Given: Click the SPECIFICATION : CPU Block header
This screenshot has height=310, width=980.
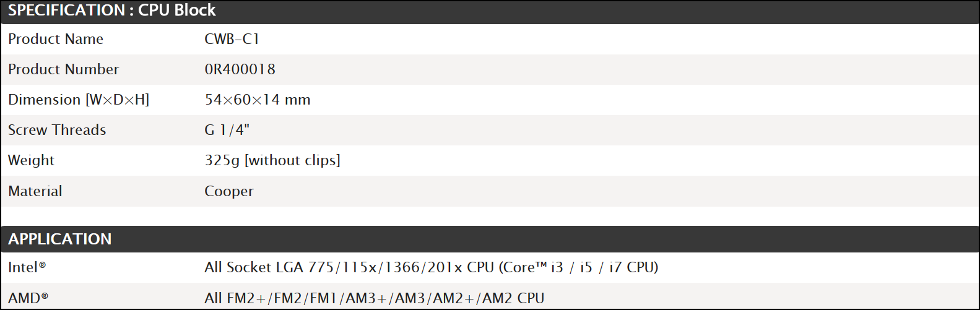Looking at the screenshot, I should pyautogui.click(x=112, y=11).
